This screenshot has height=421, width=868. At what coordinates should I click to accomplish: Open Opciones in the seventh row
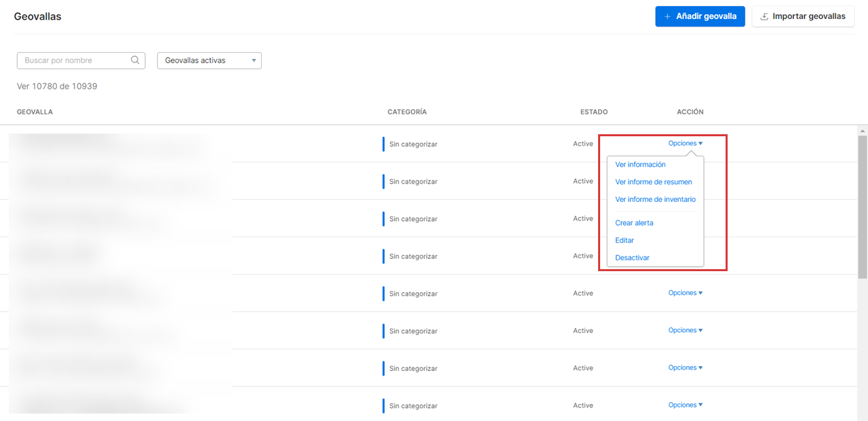point(685,367)
